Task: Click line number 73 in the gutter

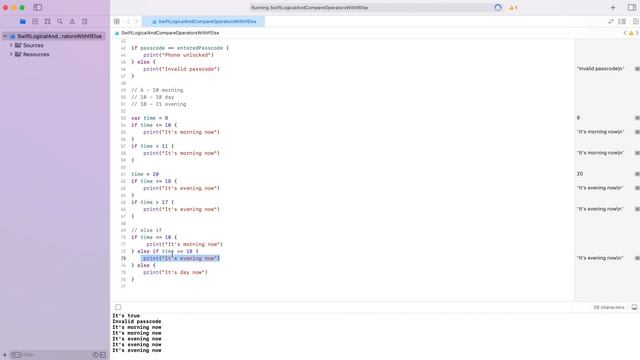Action: point(123,258)
